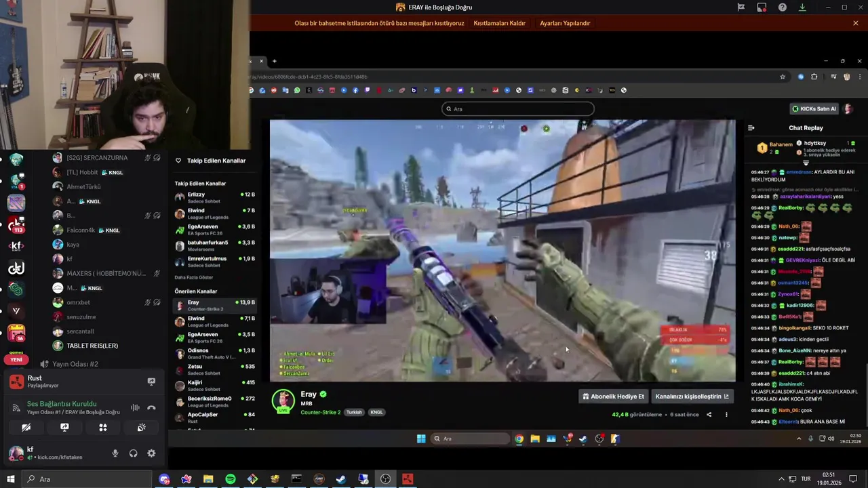Click the screen share button in voice panel
This screenshot has height=488, width=868.
tap(64, 428)
